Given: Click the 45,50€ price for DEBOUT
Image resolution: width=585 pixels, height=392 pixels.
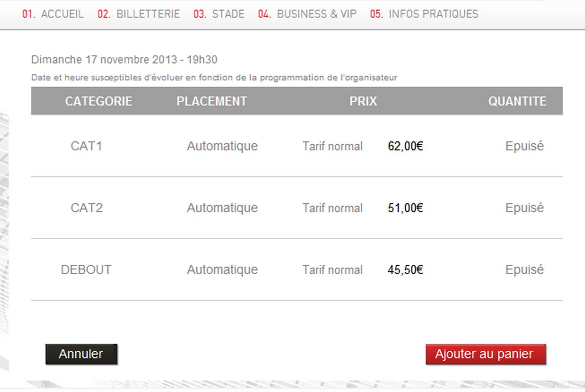Looking at the screenshot, I should (x=405, y=270).
